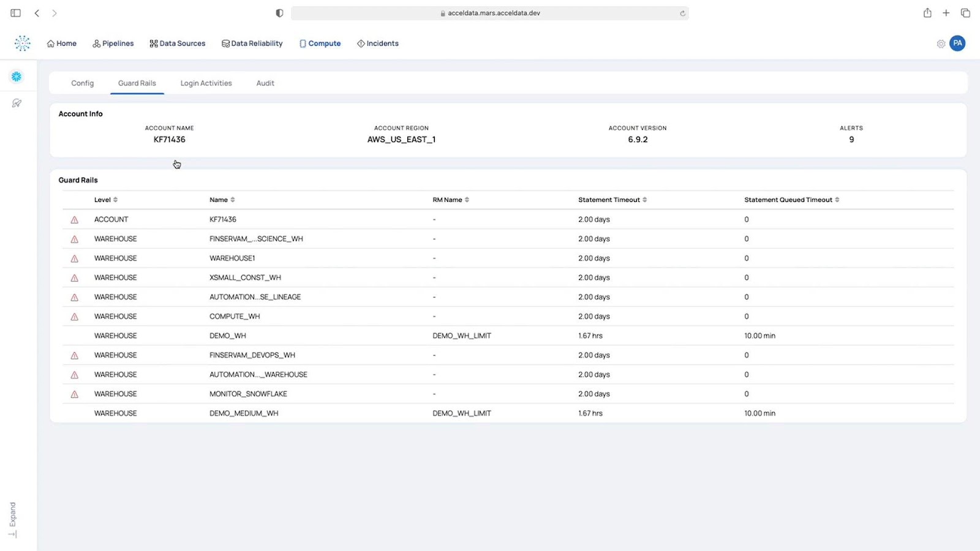Click the ACCOUNT level cell
Screen dimensions: 980x551
tap(111, 219)
